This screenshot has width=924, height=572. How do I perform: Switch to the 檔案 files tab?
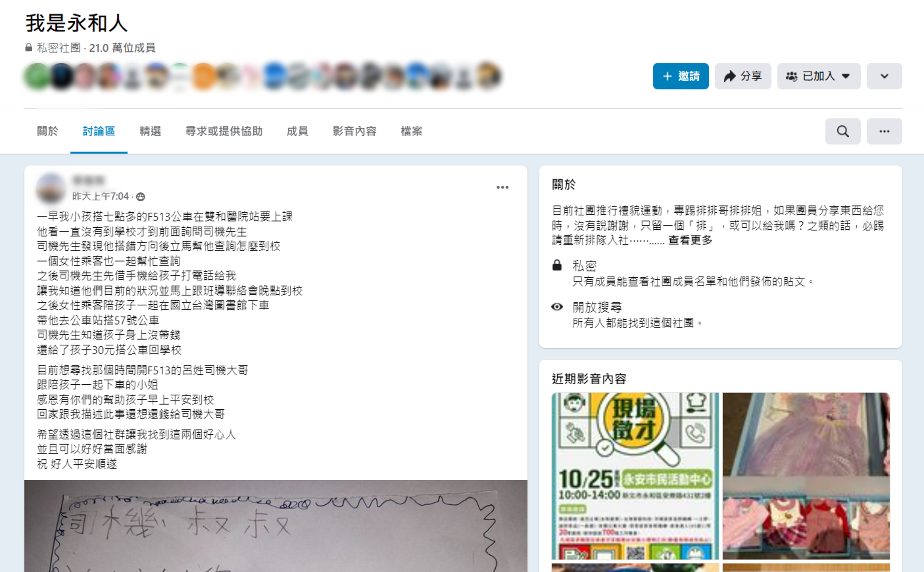(411, 131)
